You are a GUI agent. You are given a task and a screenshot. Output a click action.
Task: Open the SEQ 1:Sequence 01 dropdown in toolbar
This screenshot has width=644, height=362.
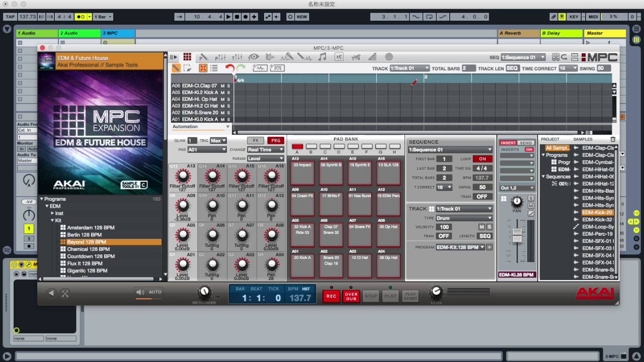coord(523,57)
